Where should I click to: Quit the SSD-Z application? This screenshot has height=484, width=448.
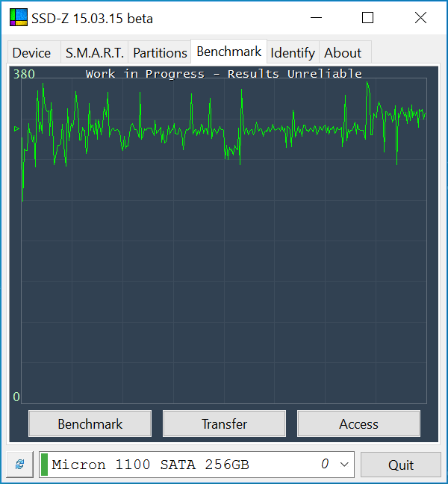[x=401, y=465]
